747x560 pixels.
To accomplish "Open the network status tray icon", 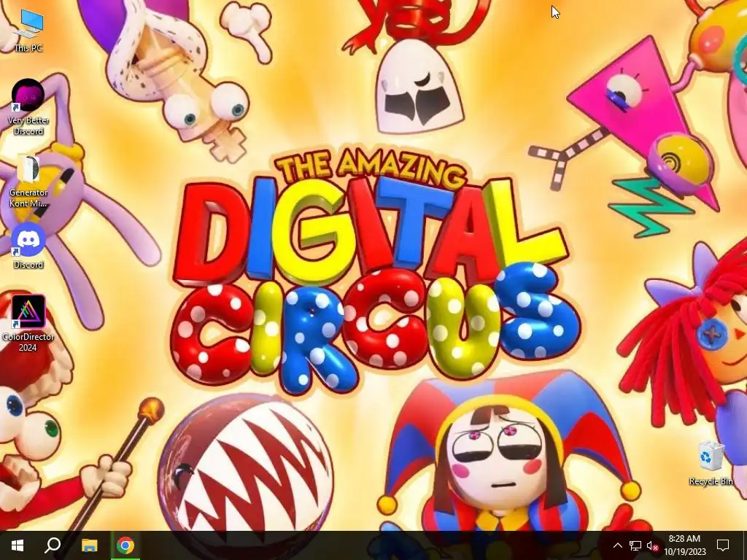I will [x=635, y=545].
